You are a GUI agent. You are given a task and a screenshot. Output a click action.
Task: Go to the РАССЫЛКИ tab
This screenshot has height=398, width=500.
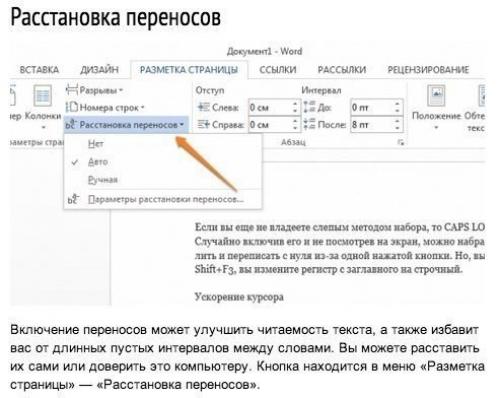click(x=342, y=70)
